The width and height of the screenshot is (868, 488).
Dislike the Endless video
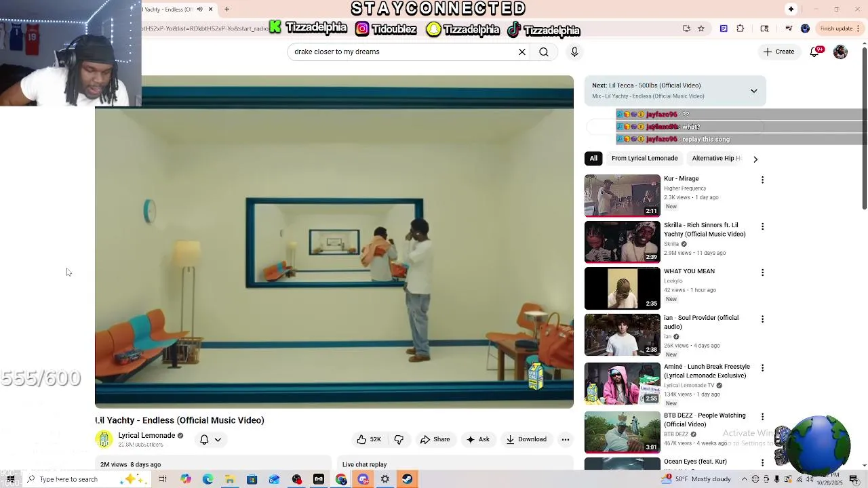pos(399,439)
